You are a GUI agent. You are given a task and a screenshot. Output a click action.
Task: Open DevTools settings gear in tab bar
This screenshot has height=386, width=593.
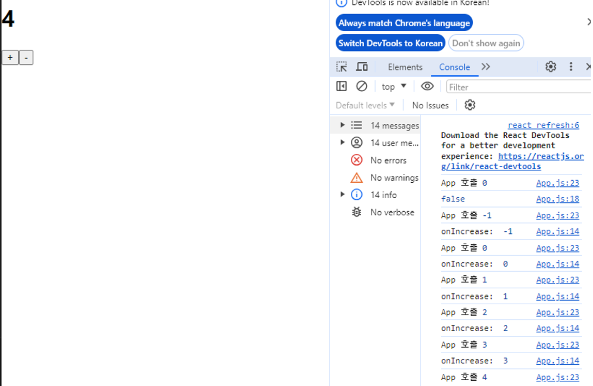[551, 67]
